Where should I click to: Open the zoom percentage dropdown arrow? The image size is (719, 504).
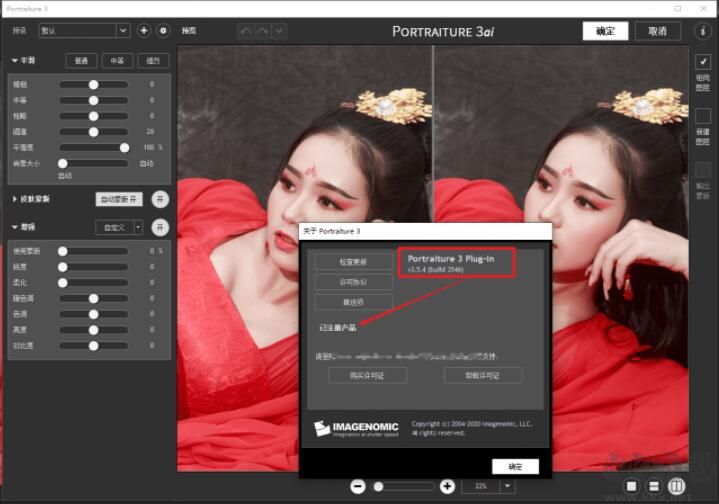(508, 486)
